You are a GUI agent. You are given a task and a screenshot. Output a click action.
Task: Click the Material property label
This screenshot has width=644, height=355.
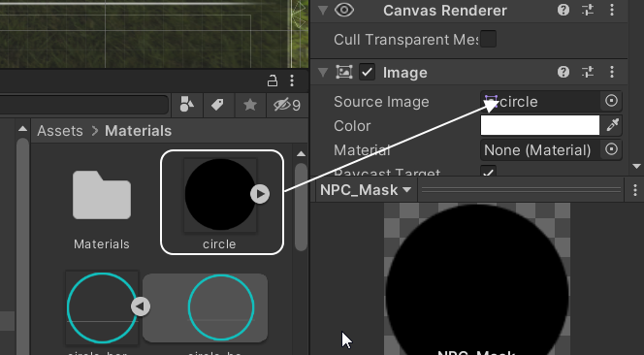tap(362, 150)
